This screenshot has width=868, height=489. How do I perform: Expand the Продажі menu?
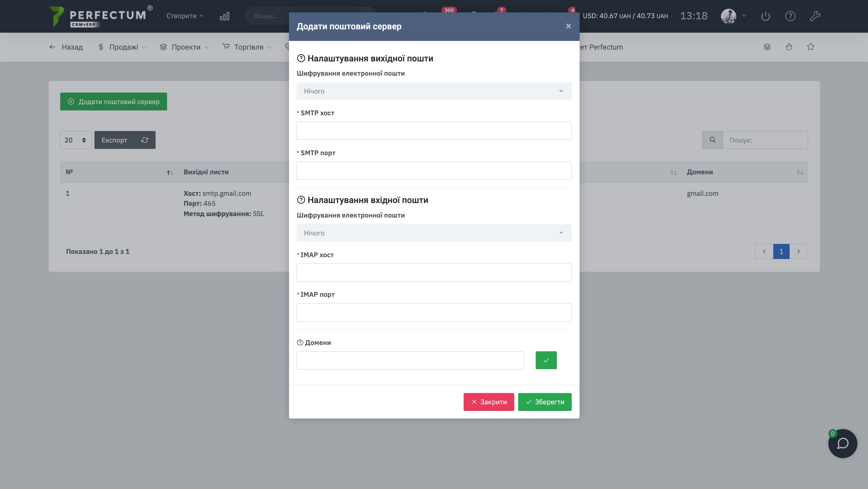122,47
